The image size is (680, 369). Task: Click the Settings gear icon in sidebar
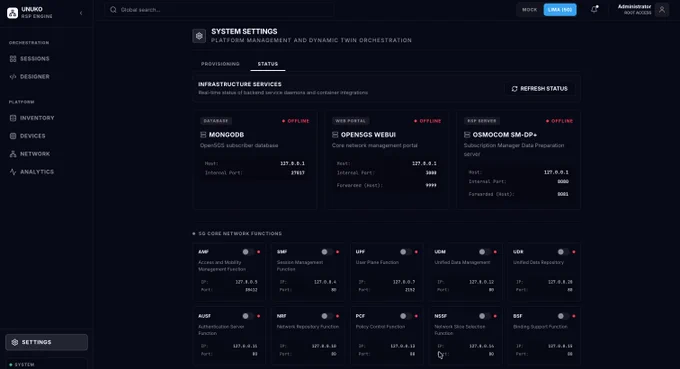(15, 342)
